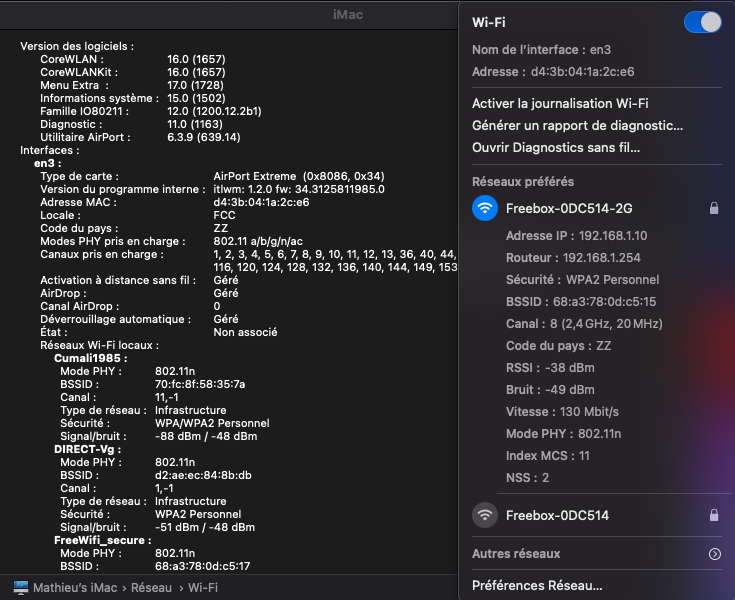Click the DIRECT-Vg BSSID d2:ae:ec:84:8b:db
Screen dimensions: 735x600
click(203, 475)
